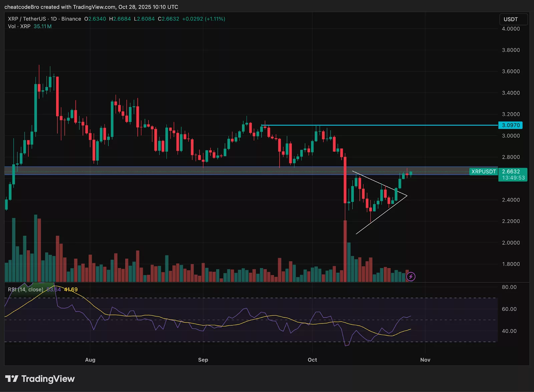Click the 2.8000 value on the price scale

click(x=511, y=157)
